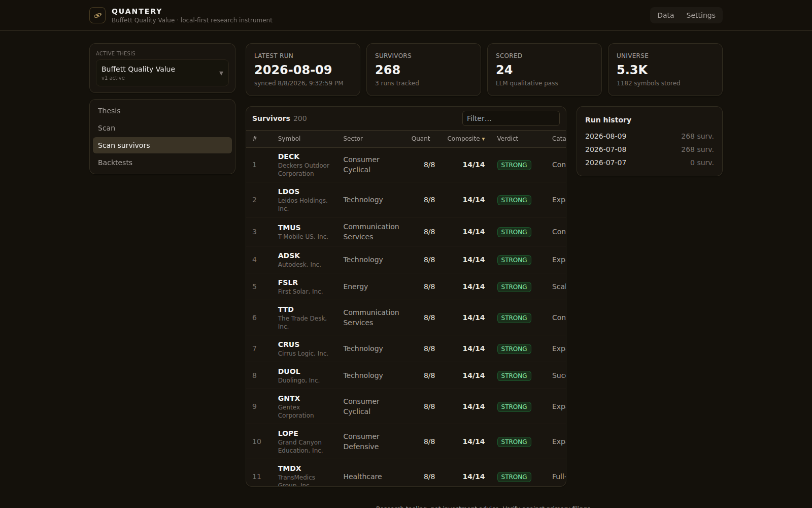Viewport: 812px width, 508px height.
Task: Focus the survivors Filter field
Action: click(511, 118)
